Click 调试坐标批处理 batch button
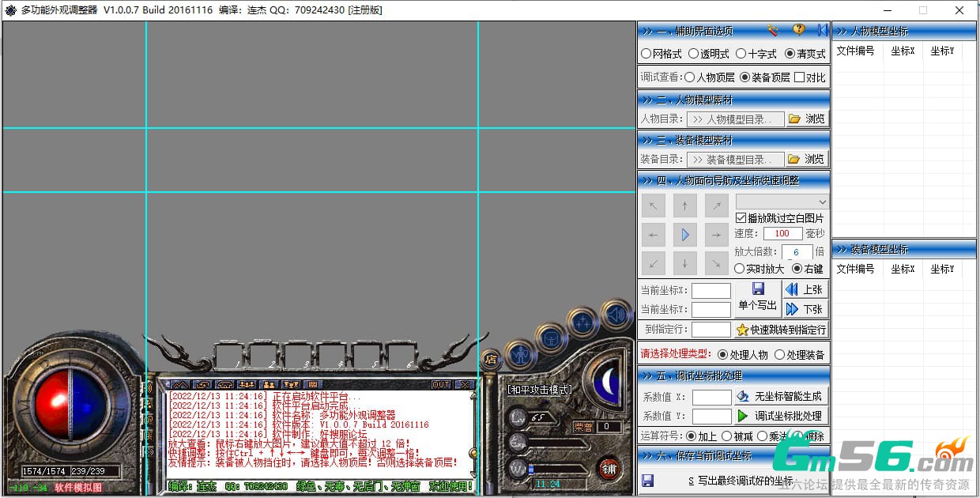The height and width of the screenshot is (498, 980). (781, 415)
